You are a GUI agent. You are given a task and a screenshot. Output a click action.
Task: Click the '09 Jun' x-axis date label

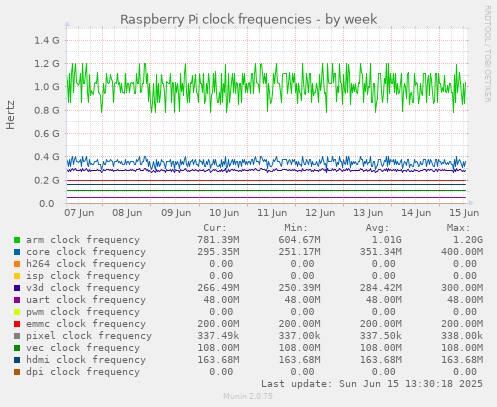[176, 213]
